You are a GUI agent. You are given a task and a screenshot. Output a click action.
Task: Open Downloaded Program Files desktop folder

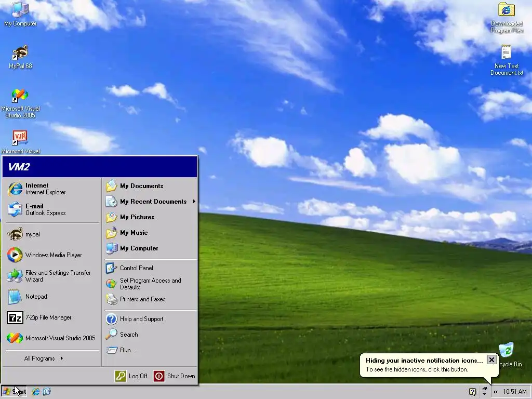pyautogui.click(x=507, y=17)
